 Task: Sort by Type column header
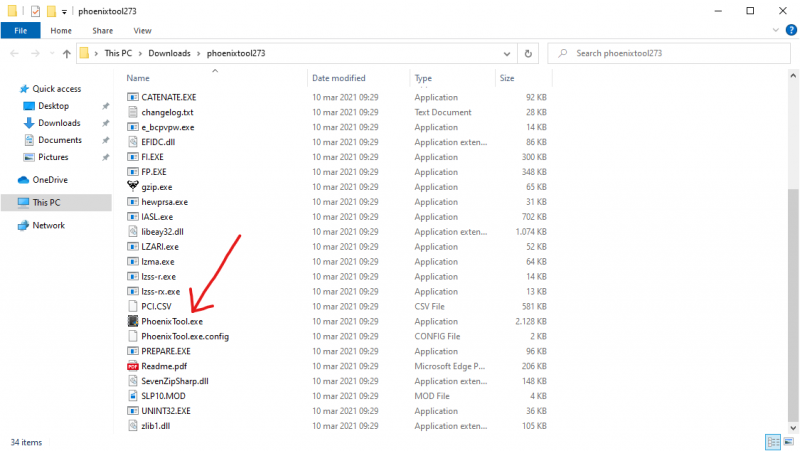pos(452,78)
